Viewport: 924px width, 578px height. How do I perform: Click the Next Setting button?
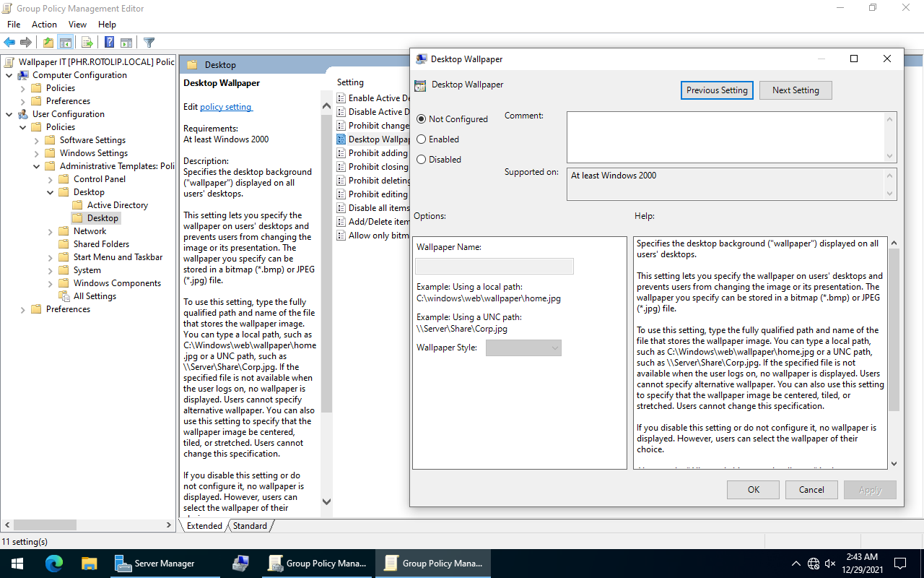pos(796,90)
